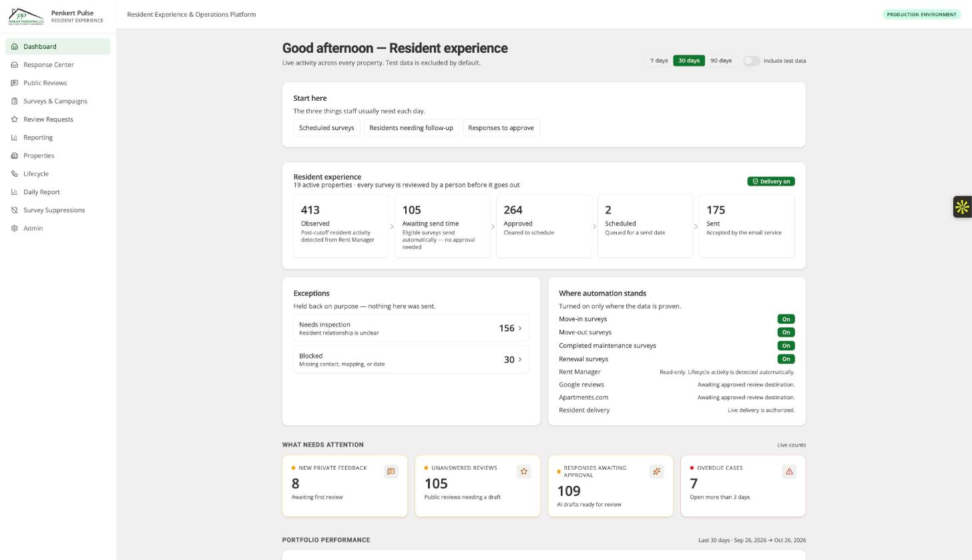This screenshot has width=972, height=560.
Task: Open Surveys & Campaigns in sidebar
Action: [58, 101]
